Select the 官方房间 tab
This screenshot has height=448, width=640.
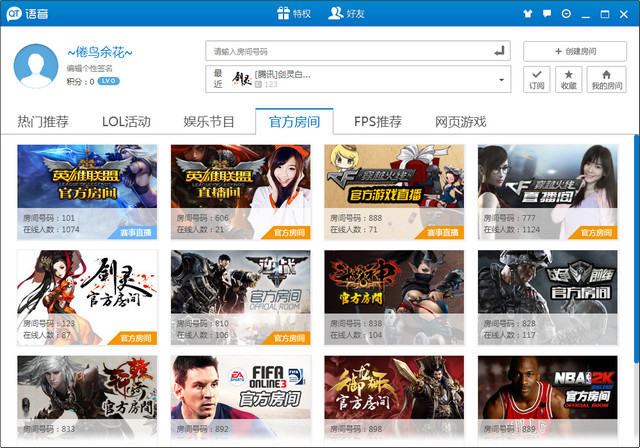point(294,122)
